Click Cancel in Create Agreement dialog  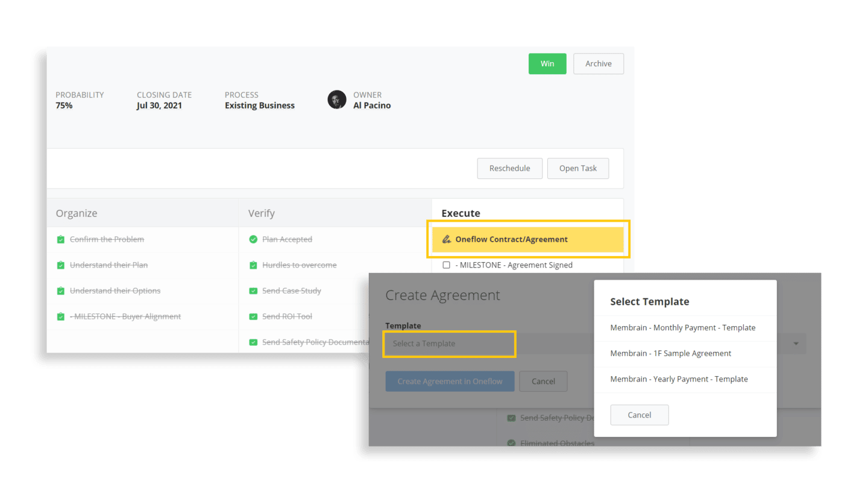pyautogui.click(x=543, y=382)
